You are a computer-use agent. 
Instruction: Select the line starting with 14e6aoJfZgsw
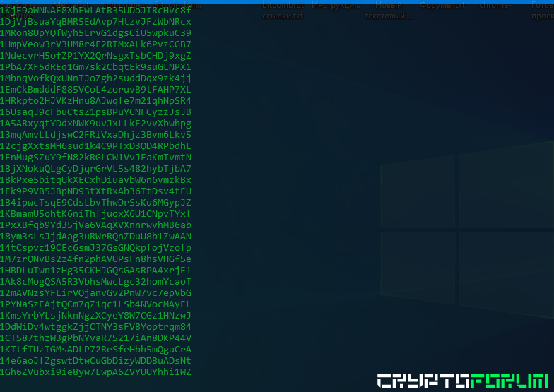coord(95,360)
